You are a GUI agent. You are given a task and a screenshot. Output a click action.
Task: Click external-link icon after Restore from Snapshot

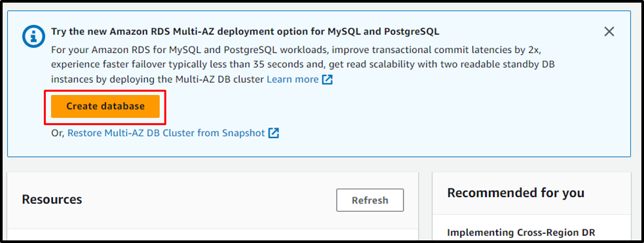[274, 133]
